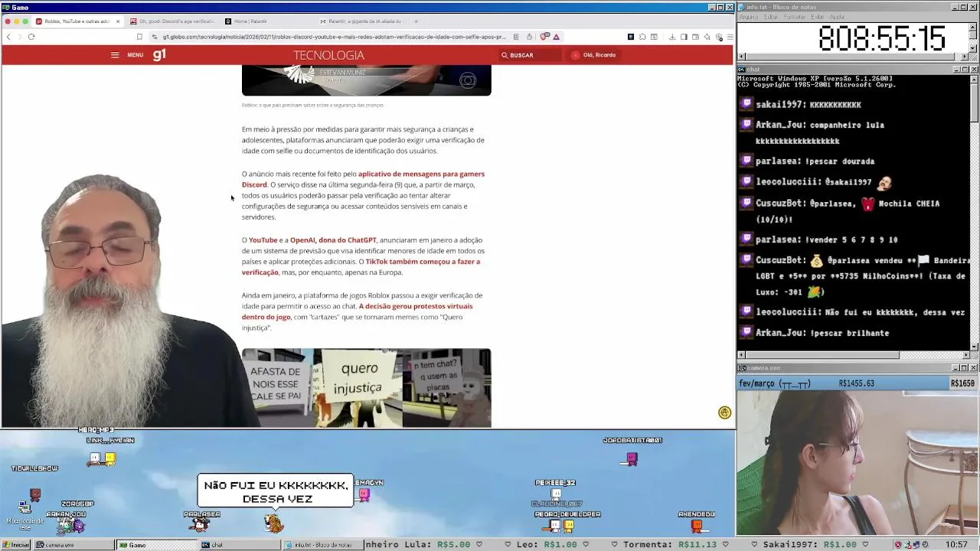Click the taskbar clock 10:57
The height and width of the screenshot is (551, 980).
coord(955,545)
